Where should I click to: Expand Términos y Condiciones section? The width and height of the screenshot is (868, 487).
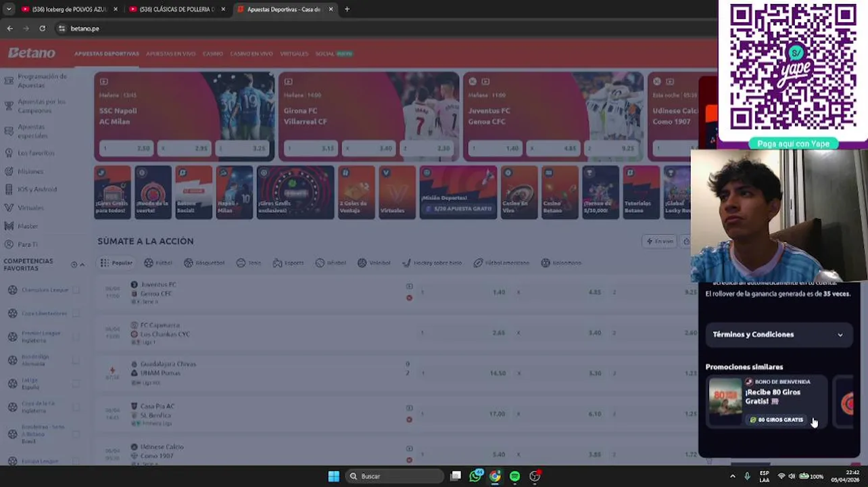(x=778, y=334)
